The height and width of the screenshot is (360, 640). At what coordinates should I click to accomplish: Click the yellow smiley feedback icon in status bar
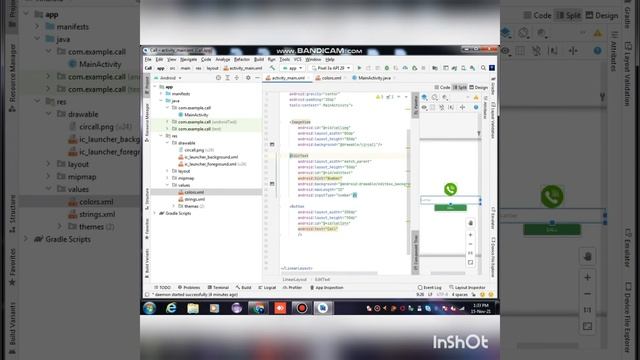[483, 294]
